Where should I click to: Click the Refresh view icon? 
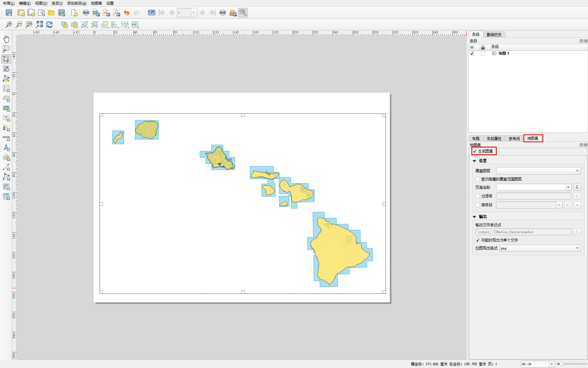49,25
